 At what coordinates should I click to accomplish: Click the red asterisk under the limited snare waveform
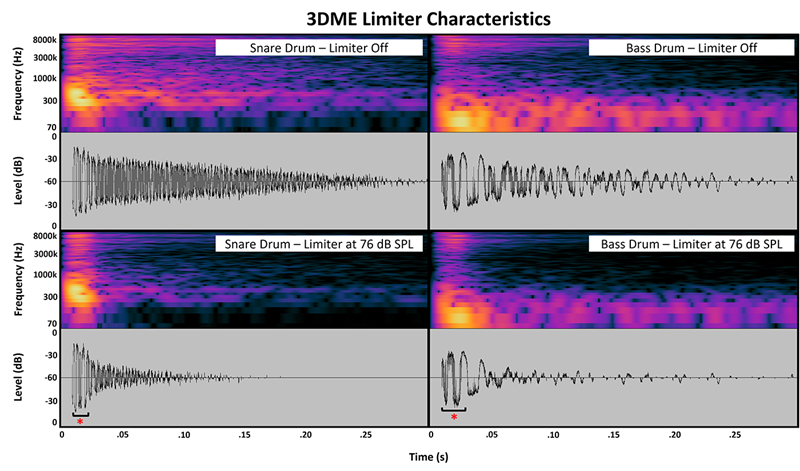(x=80, y=422)
